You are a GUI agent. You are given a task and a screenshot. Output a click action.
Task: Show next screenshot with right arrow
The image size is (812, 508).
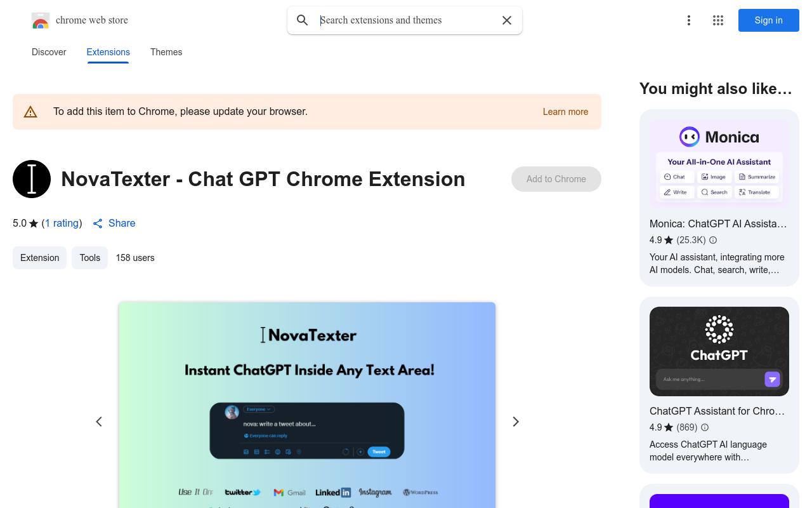[516, 422]
